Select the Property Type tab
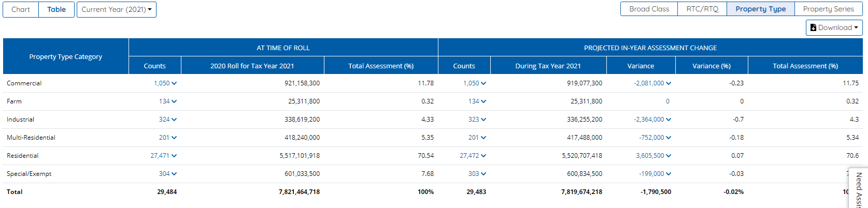Image resolution: width=868 pixels, height=208 pixels. (760, 9)
